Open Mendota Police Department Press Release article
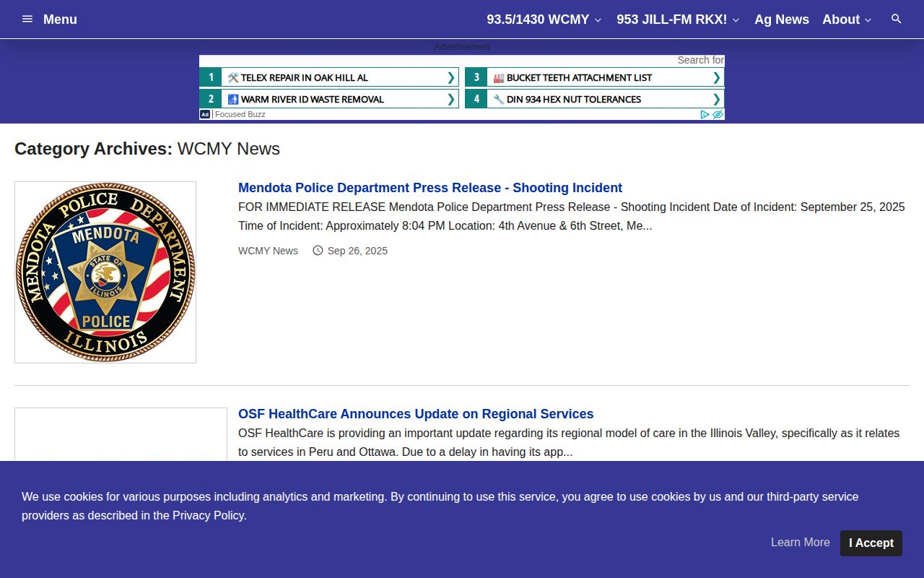Image resolution: width=924 pixels, height=578 pixels. click(430, 188)
